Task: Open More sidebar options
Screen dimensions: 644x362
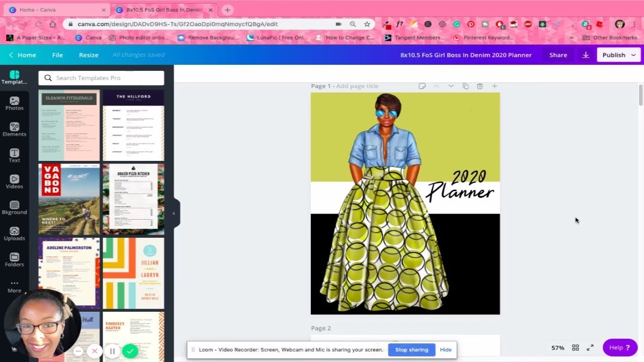Action: [14, 287]
